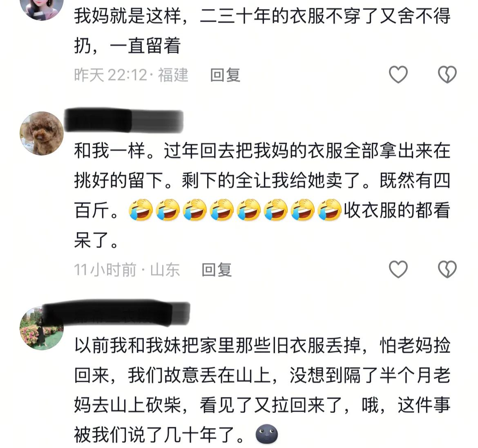Tap the first laughing-crying emoji

tap(141, 210)
